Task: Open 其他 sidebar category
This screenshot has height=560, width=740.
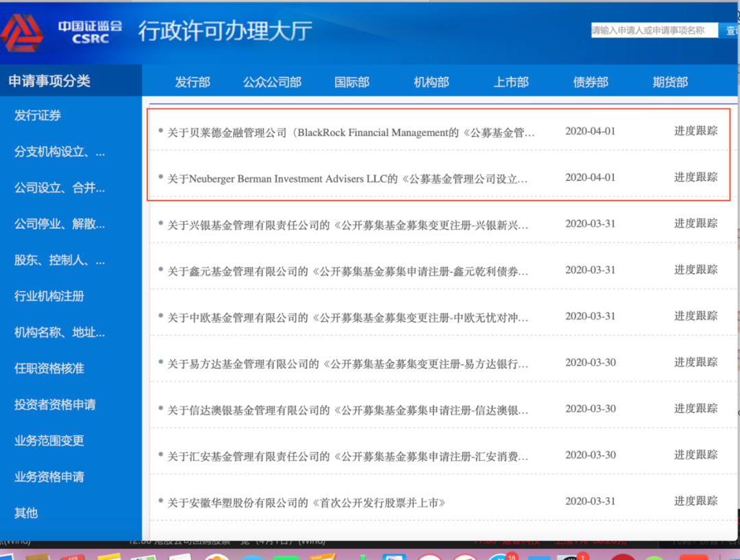Action: pyautogui.click(x=26, y=513)
